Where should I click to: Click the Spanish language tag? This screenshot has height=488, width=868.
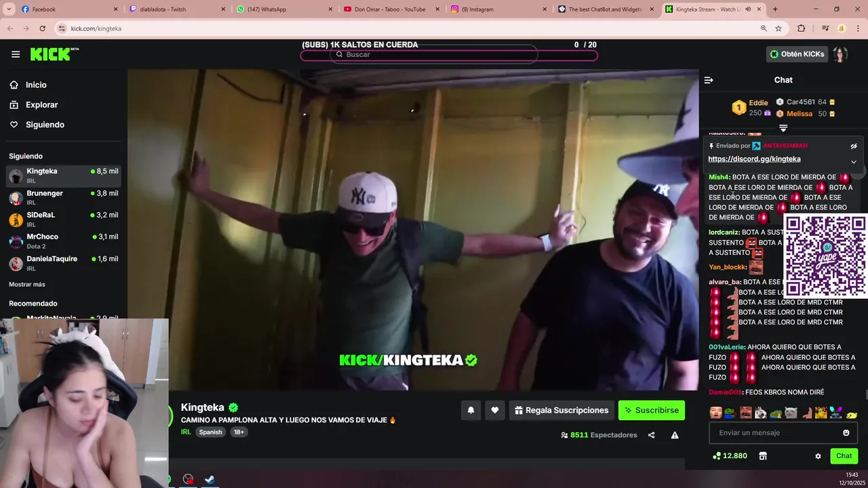[210, 432]
